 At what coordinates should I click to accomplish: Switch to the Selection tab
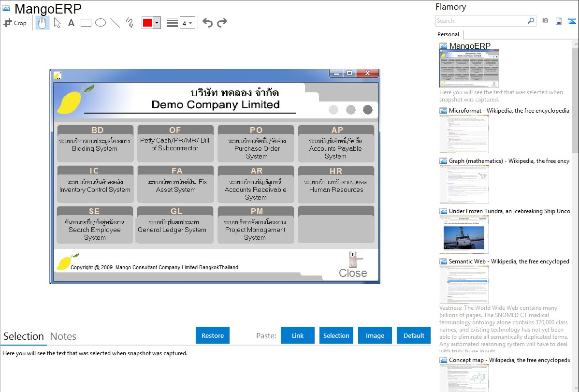click(x=24, y=336)
